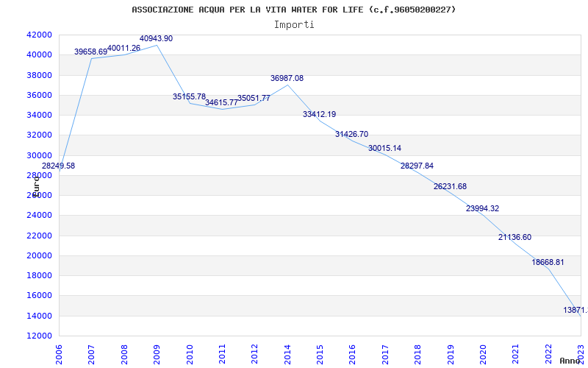The image size is (588, 368).
Task: Click x-axis year 2007
Action: click(x=91, y=355)
